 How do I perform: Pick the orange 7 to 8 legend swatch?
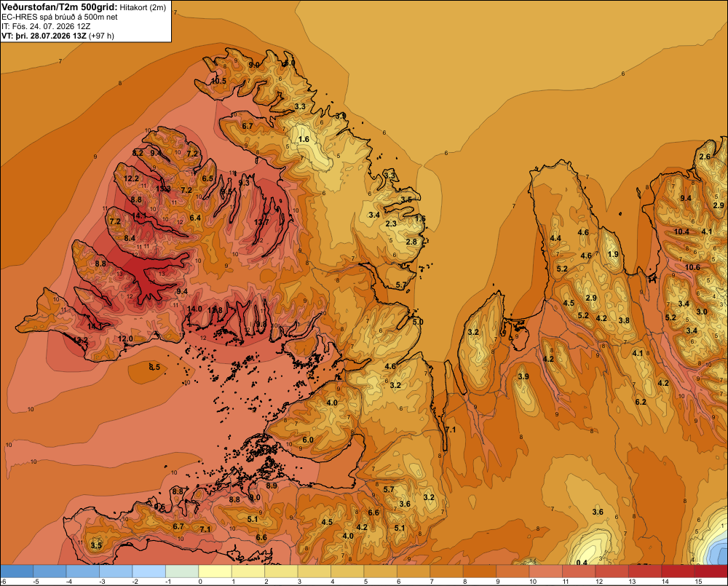point(447,571)
